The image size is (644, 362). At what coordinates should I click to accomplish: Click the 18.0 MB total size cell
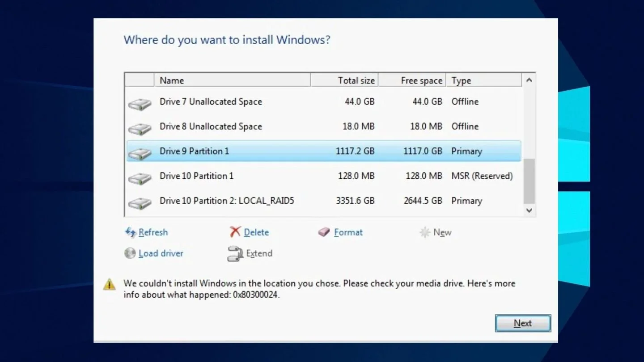(x=358, y=126)
